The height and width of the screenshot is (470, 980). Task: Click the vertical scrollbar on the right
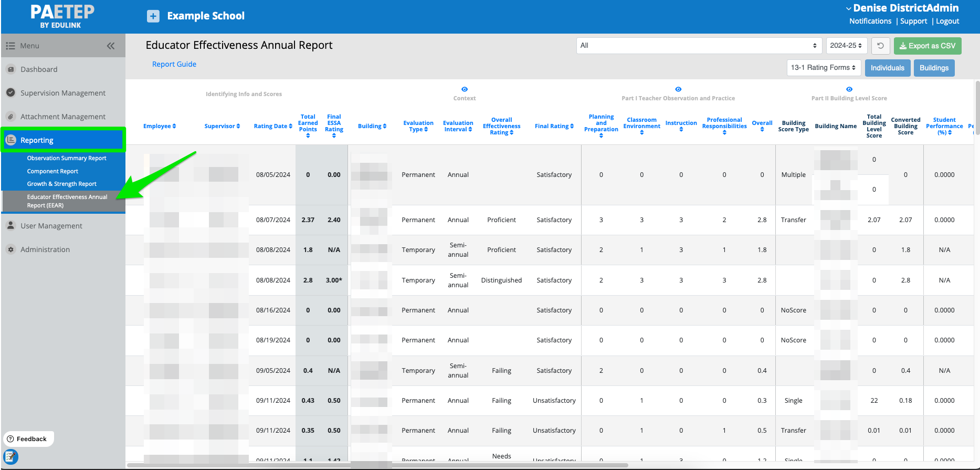[x=977, y=108]
